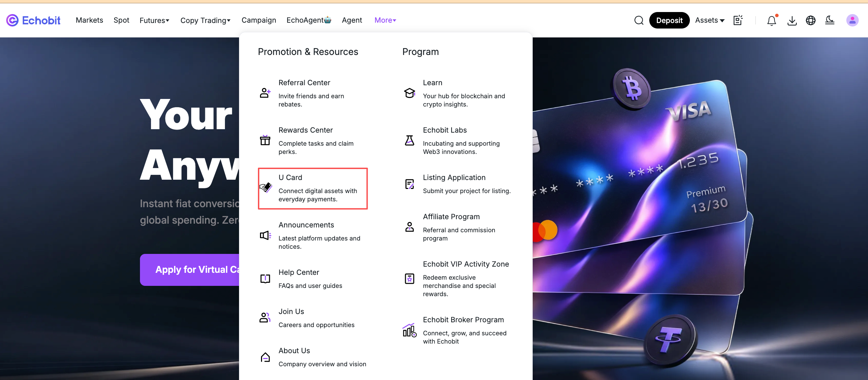This screenshot has width=868, height=380.
Task: Toggle dark mode moon icon
Action: click(829, 20)
